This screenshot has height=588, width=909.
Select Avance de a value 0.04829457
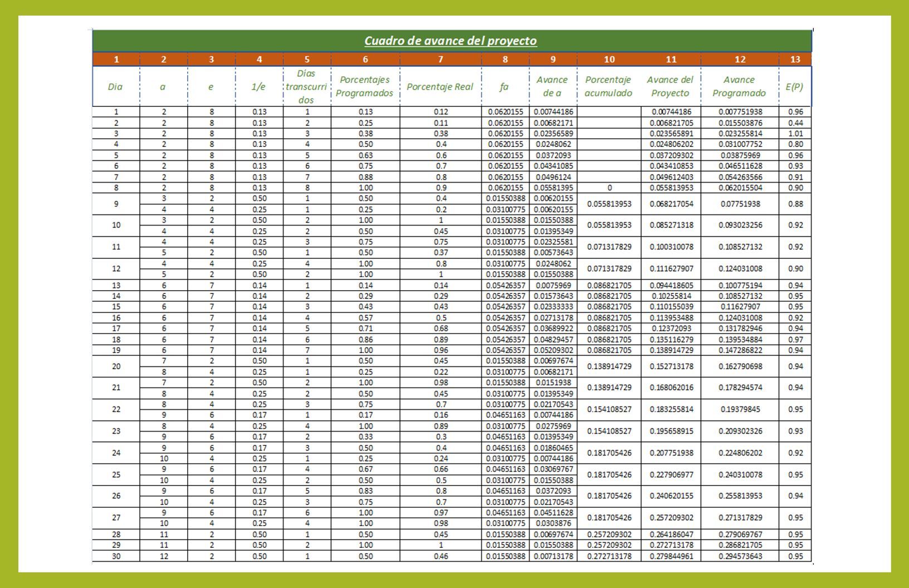(553, 340)
